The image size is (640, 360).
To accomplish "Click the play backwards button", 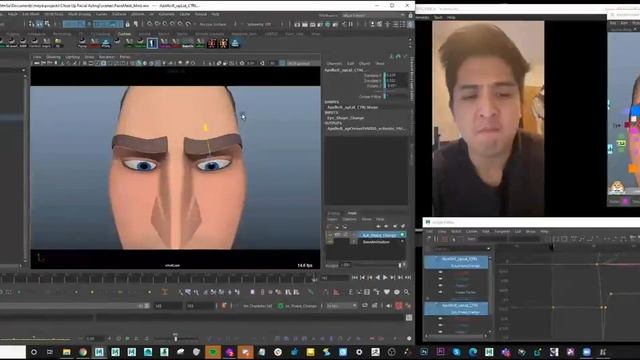I will [x=378, y=278].
